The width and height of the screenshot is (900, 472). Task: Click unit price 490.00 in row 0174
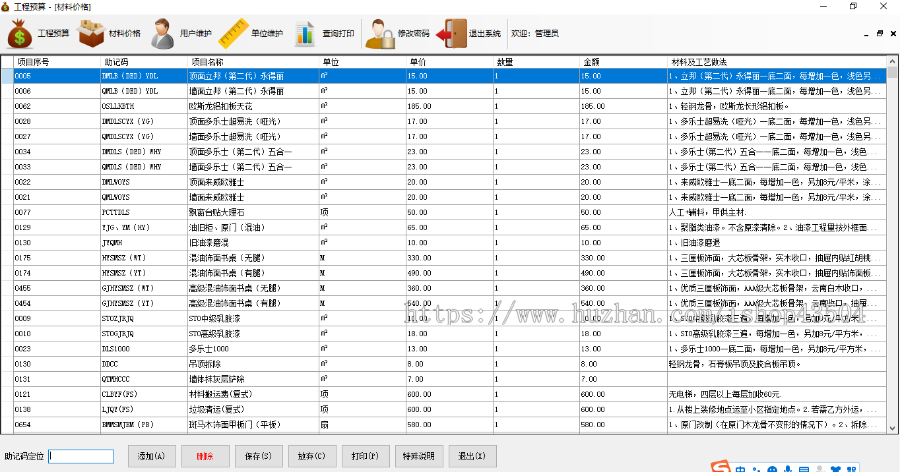(450, 273)
